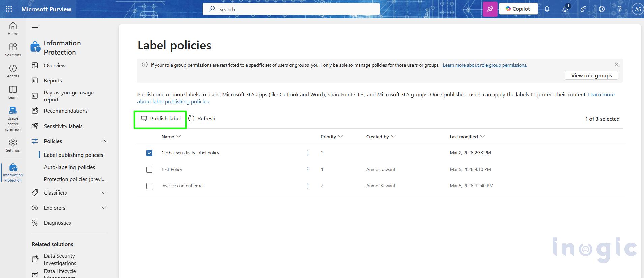Click the info icon in banner
This screenshot has width=644, height=278.
(x=145, y=65)
